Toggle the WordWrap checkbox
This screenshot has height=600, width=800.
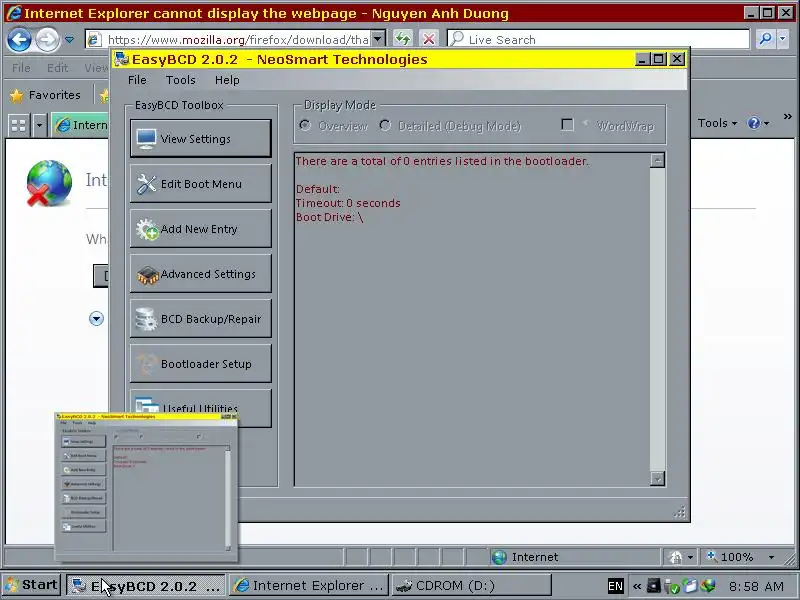(567, 124)
